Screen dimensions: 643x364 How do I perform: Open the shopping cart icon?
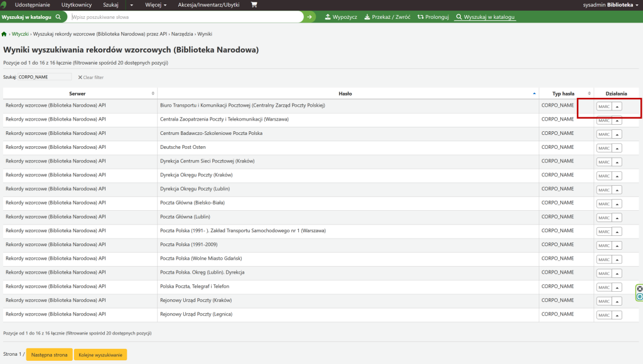(x=254, y=5)
